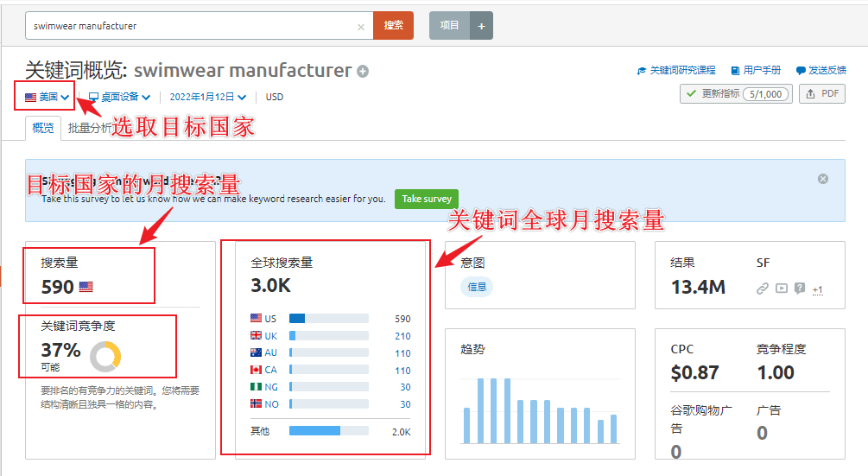Viewport: 868px width, 476px height.
Task: Switch to the 批量分析 tab
Action: coord(89,128)
